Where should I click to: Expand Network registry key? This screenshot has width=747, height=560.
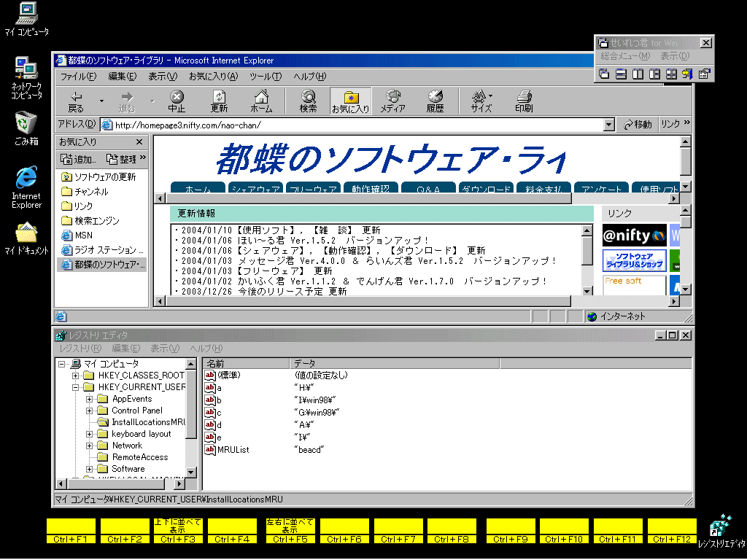pos(89,446)
